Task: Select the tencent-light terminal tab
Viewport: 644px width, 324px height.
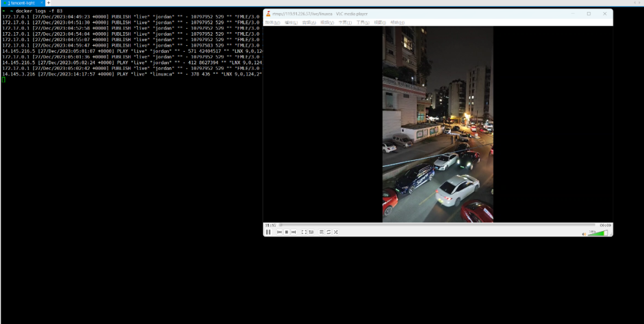Action: [21, 3]
